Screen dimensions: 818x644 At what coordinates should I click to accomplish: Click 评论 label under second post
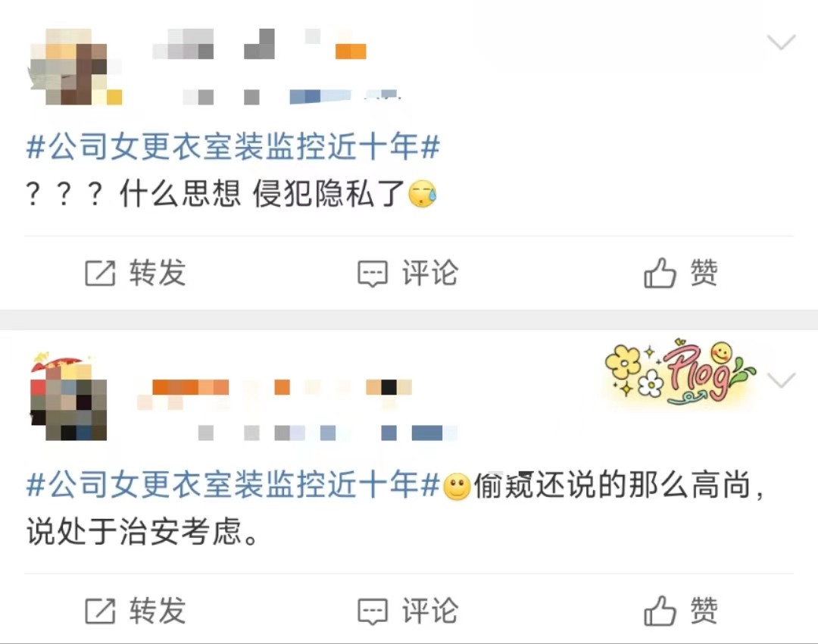pos(430,611)
